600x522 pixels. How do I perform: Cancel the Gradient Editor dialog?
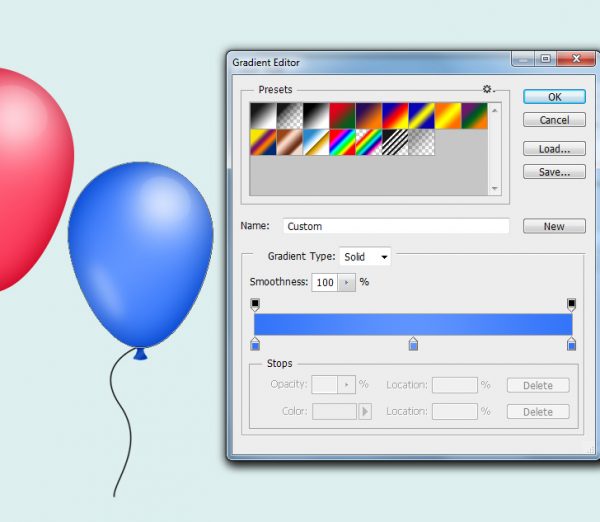pos(554,120)
